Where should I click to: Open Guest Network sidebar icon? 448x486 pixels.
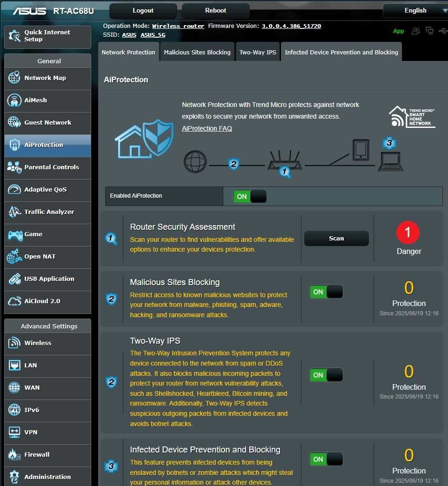[x=14, y=122]
